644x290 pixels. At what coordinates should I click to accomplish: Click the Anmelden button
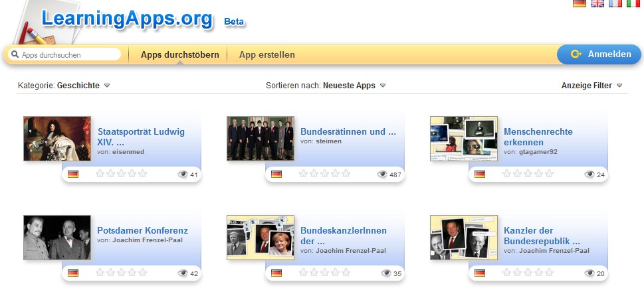point(599,54)
